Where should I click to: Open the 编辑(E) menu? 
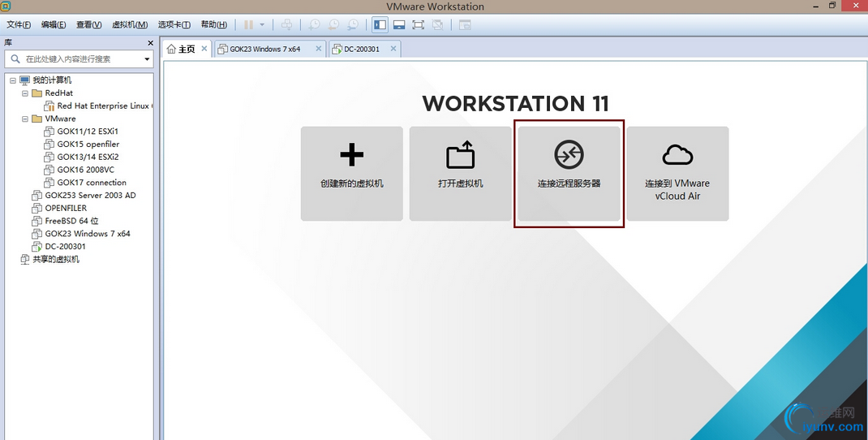[54, 25]
